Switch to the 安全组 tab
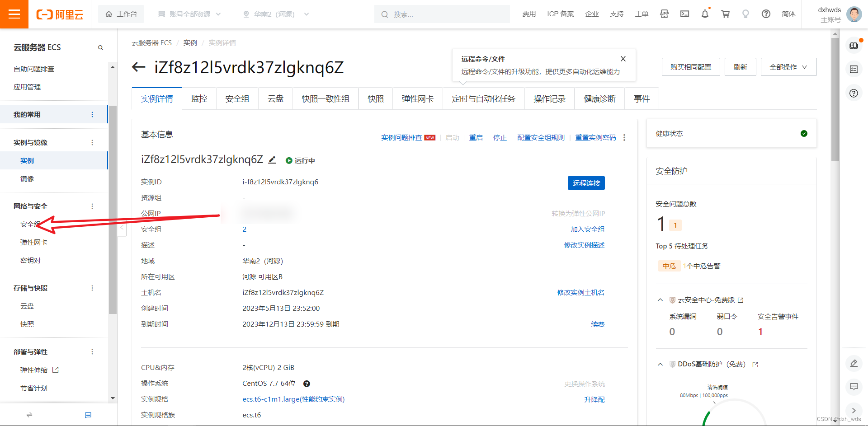Viewport: 868px width, 426px height. click(237, 98)
